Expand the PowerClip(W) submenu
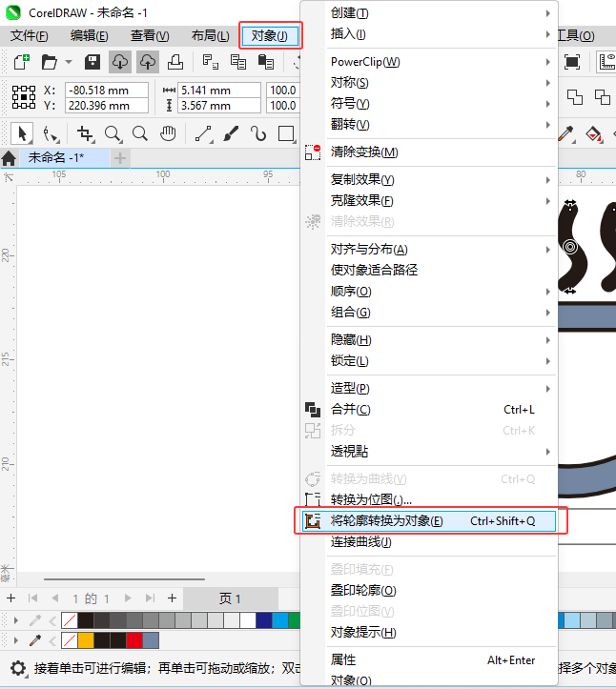 point(441,62)
